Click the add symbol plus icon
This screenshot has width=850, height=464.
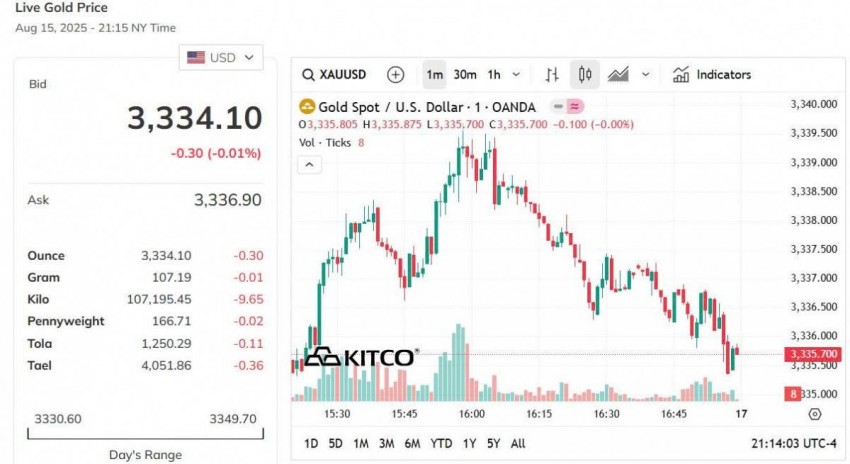pyautogui.click(x=396, y=74)
